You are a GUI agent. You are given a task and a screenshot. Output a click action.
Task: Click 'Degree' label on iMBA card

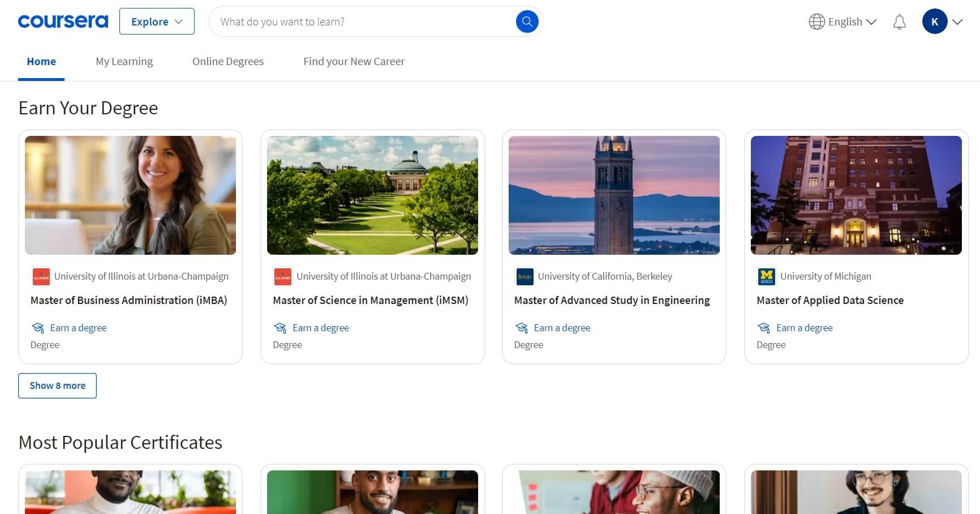coord(45,345)
